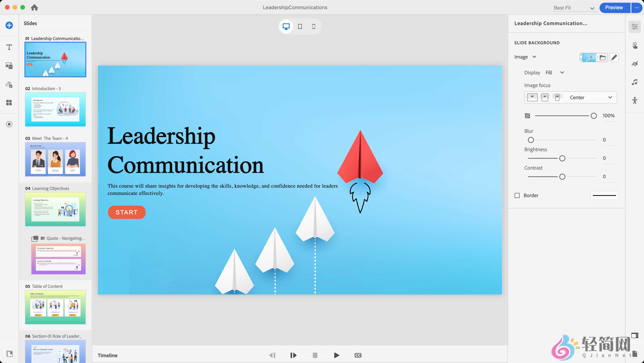The width and height of the screenshot is (644, 363).
Task: Select the Text tool icon
Action: [9, 47]
